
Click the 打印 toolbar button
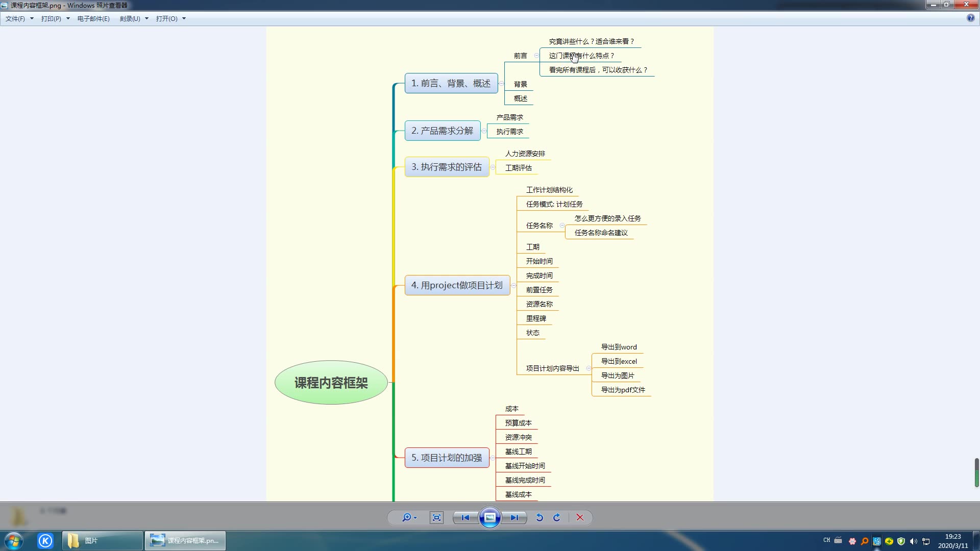coord(50,18)
